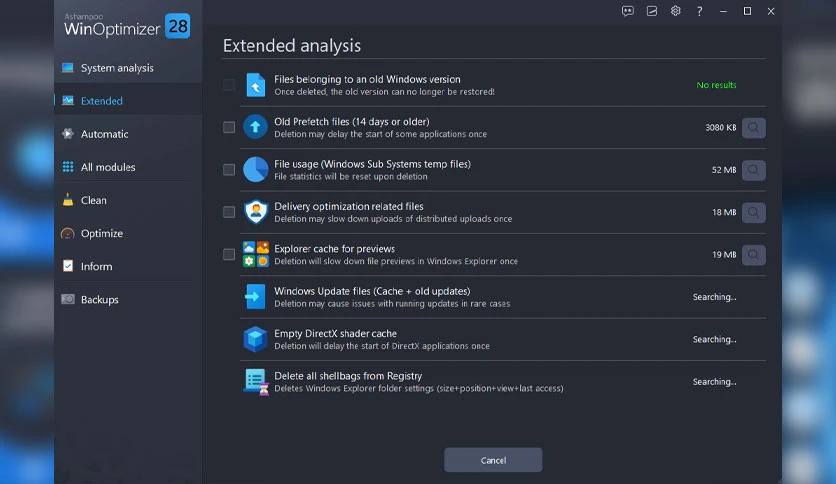Click the '18 MB' size value
Image resolution: width=836 pixels, height=484 pixels.
(724, 212)
